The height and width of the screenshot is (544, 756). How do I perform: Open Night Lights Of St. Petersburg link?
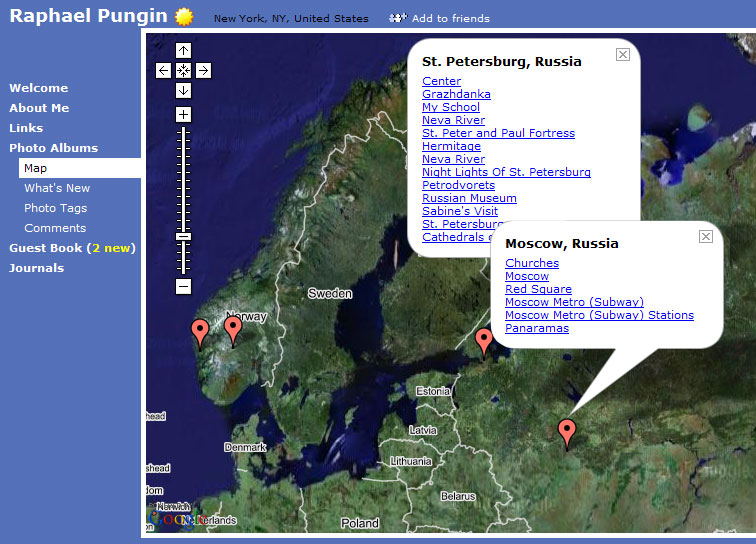click(x=506, y=172)
